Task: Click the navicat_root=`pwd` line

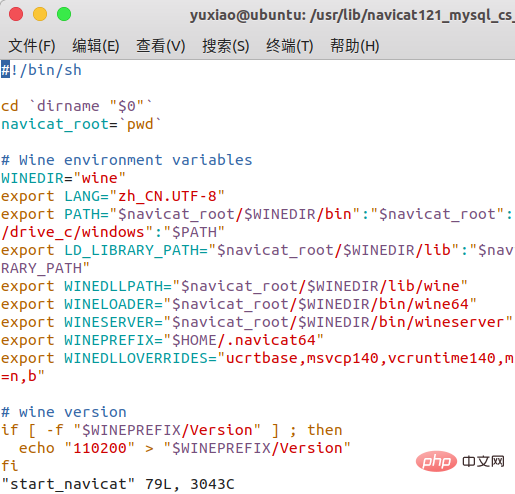Action: (81, 124)
